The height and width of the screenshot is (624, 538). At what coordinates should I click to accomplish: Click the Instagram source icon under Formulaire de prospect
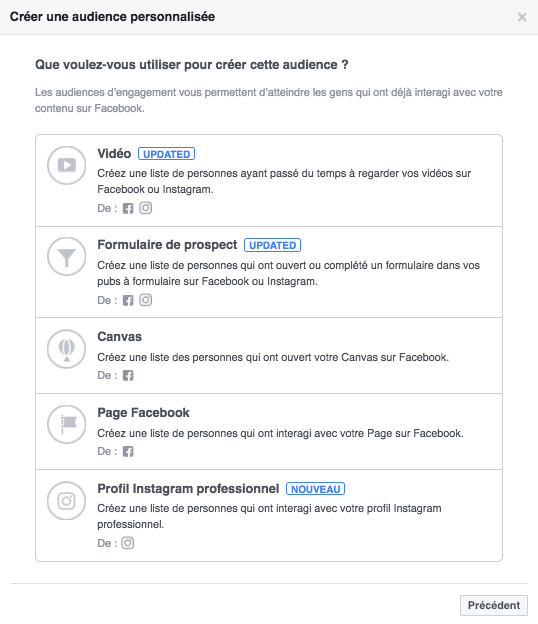[x=146, y=300]
